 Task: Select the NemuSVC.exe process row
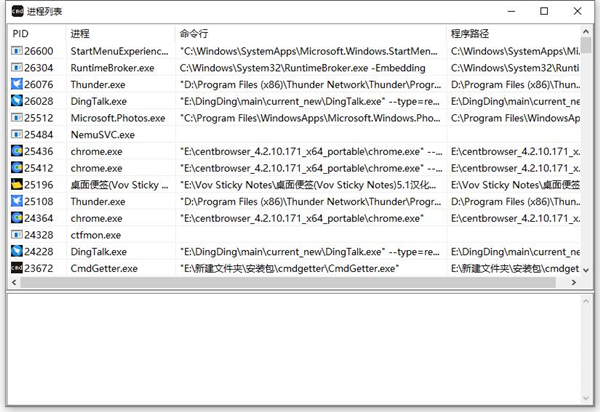(102, 134)
